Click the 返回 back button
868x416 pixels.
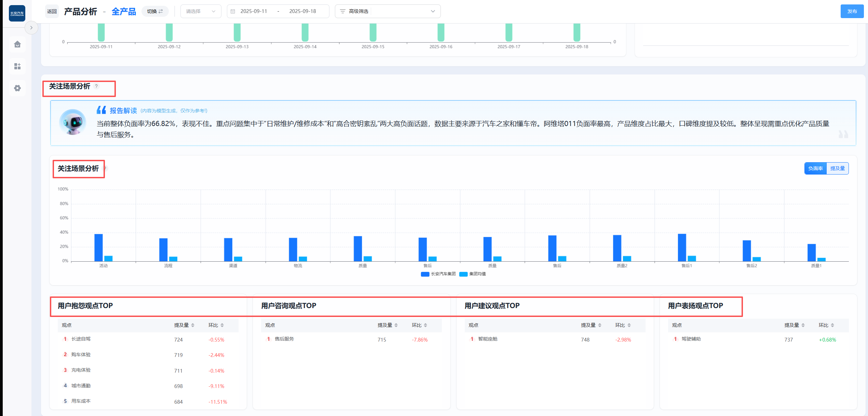(52, 11)
